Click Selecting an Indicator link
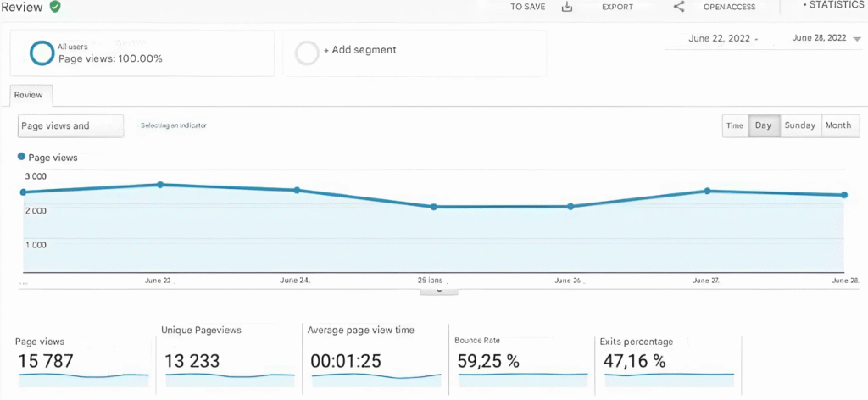This screenshot has height=400, width=868. click(173, 125)
